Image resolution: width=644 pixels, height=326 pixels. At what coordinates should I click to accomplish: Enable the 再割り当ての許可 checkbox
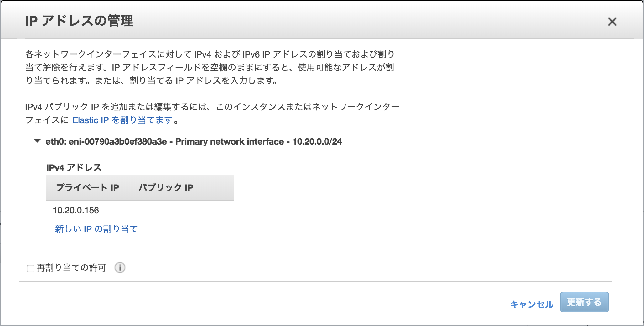30,268
